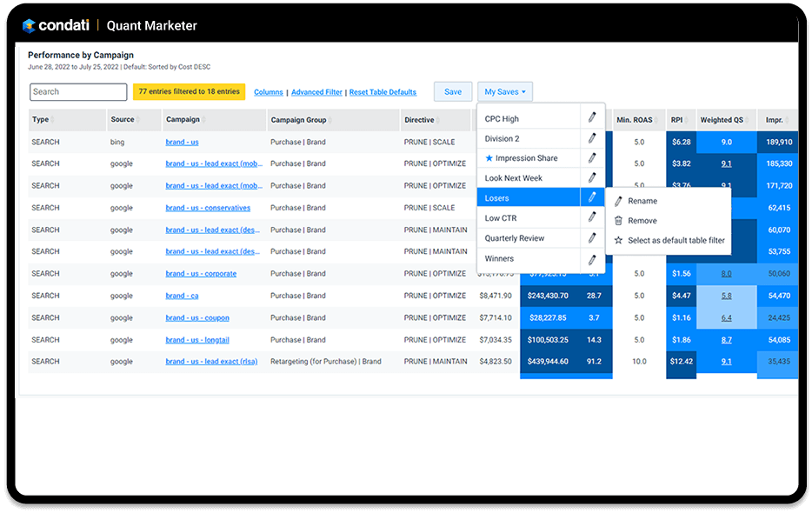Click the pencil icon beside Quarterly Review
The image size is (812, 513).
point(592,237)
